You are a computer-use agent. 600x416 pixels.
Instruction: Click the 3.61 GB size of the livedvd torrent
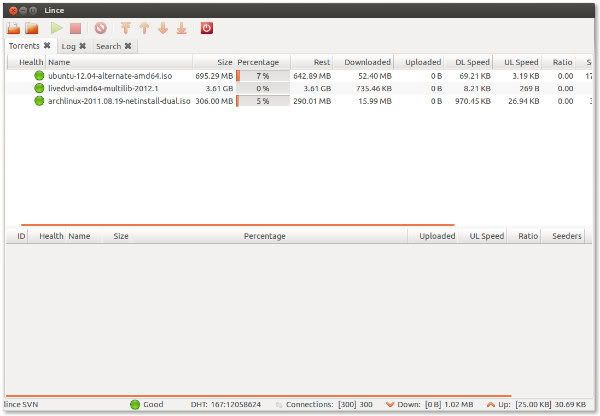coord(219,88)
